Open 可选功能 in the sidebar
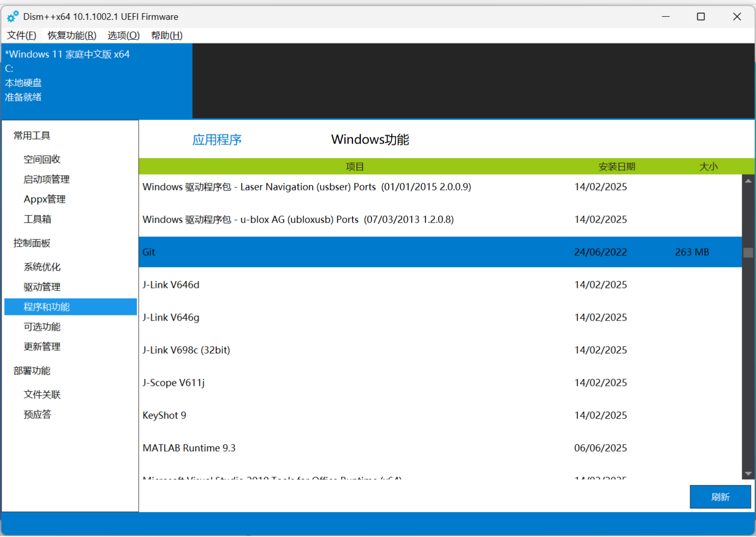 (x=42, y=327)
